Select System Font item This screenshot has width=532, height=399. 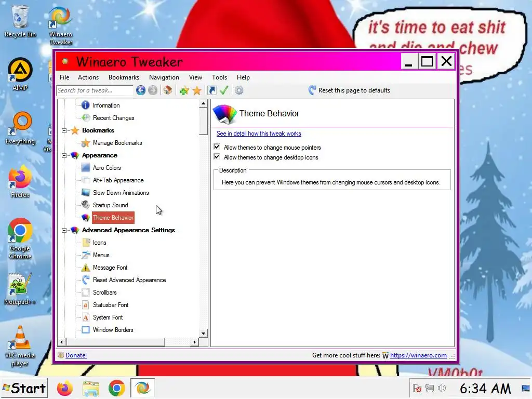pos(108,317)
